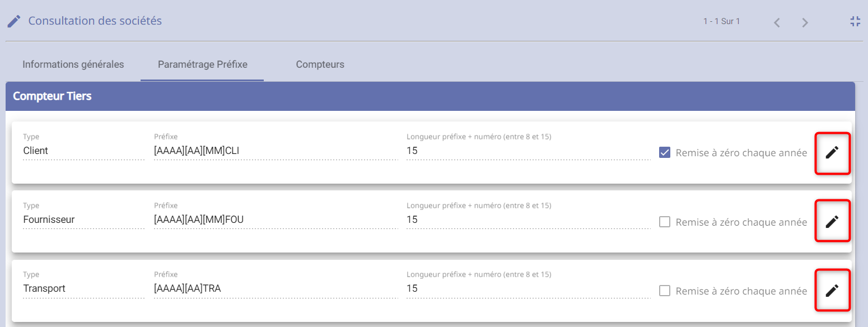Viewport: 868px width, 327px height.
Task: Click the Type field containing Fournisseur
Action: pos(83,219)
